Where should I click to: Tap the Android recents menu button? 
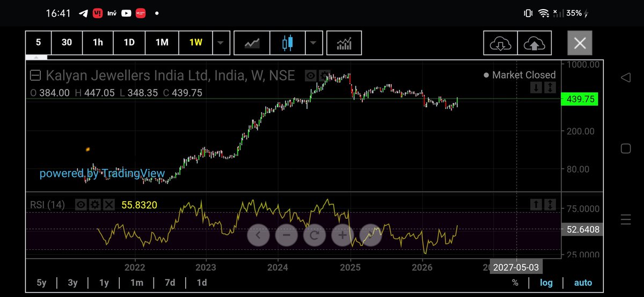pyautogui.click(x=625, y=219)
